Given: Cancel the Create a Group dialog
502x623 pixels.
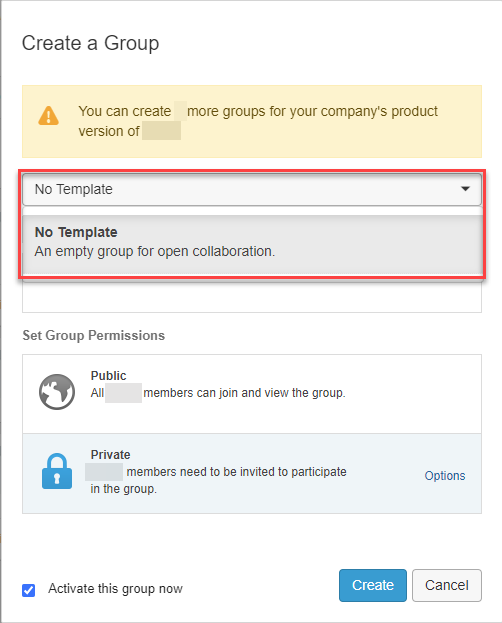Looking at the screenshot, I should tap(447, 585).
